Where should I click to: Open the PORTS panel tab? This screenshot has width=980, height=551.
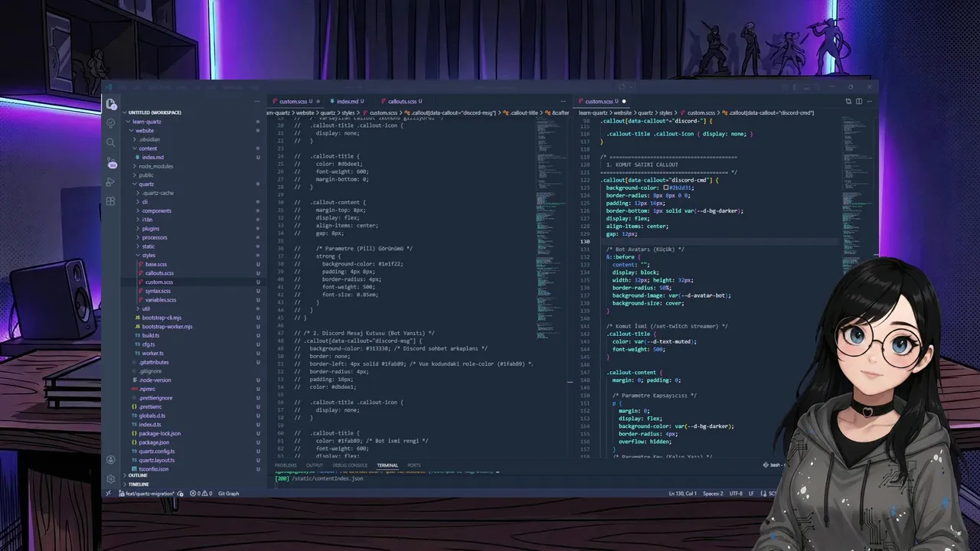point(414,465)
